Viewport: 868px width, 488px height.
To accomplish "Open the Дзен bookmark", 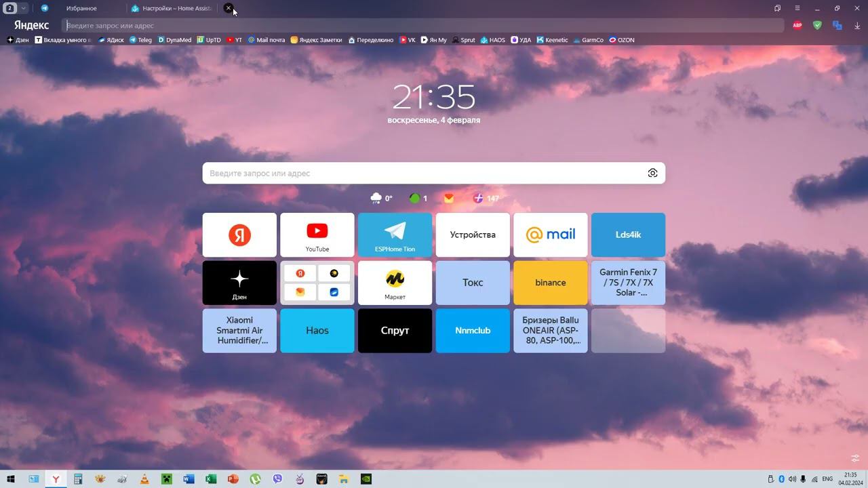I will pyautogui.click(x=18, y=40).
